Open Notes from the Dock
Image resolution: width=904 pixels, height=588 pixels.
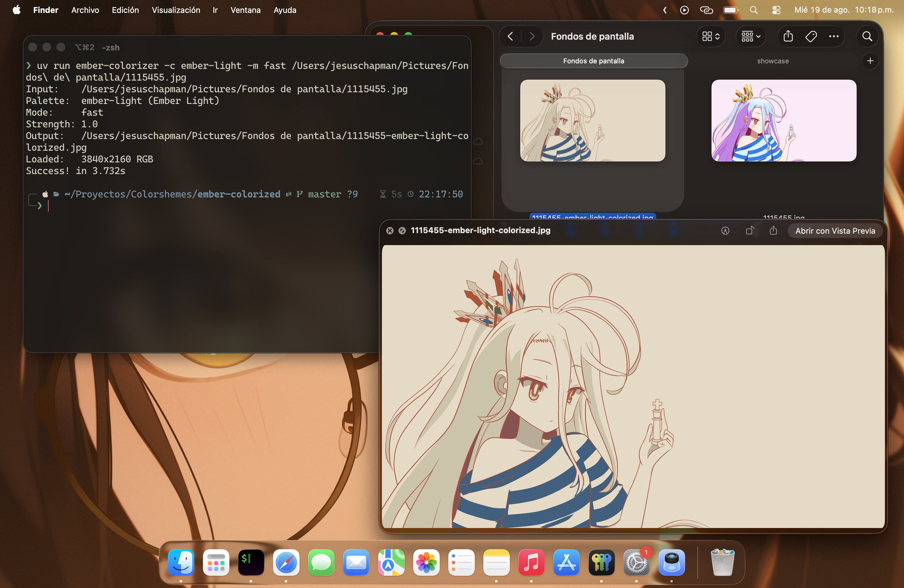tap(497, 562)
